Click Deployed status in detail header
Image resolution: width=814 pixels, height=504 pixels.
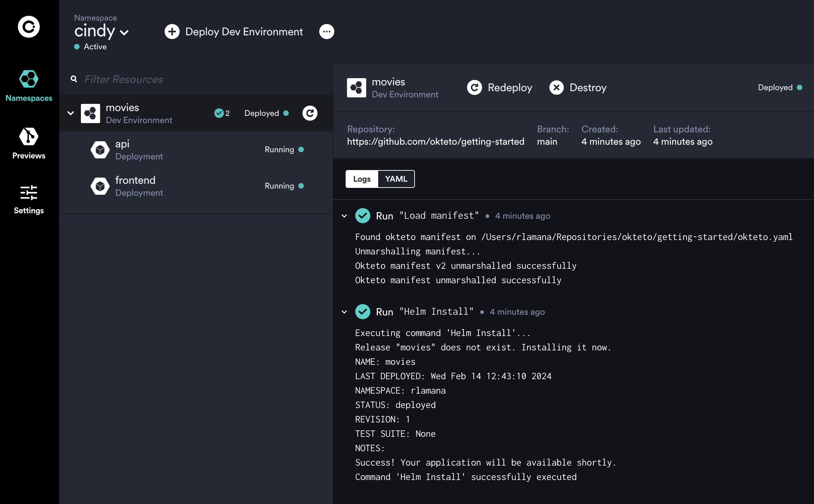[x=780, y=87]
